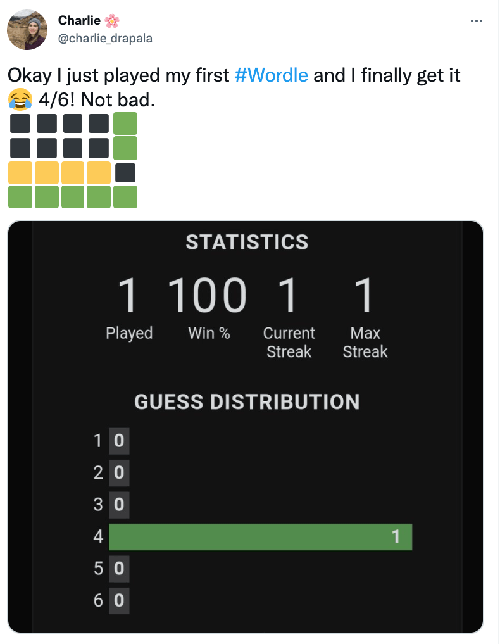Click the crying-laughing emoji
This screenshot has width=500, height=644.
pos(20,99)
